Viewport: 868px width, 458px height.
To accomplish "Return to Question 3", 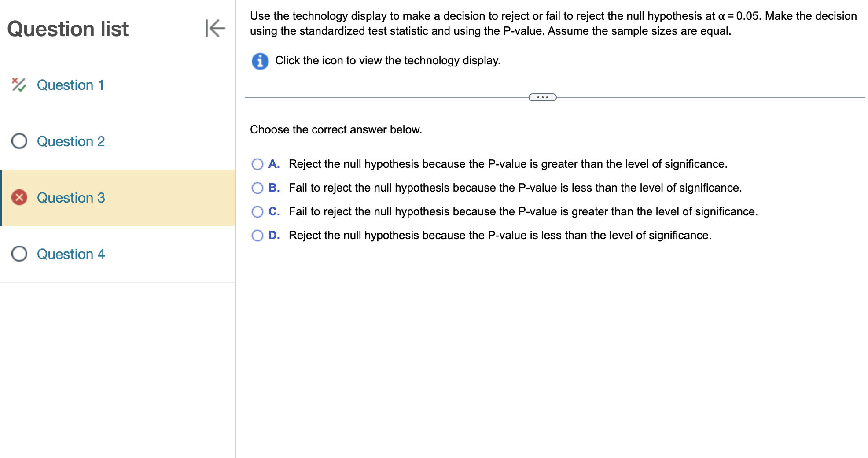I will point(71,198).
